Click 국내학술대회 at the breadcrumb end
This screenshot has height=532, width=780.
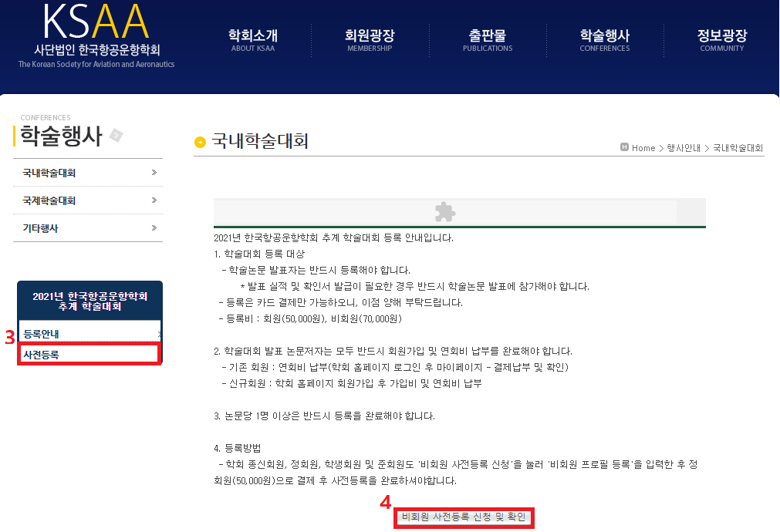[x=738, y=148]
